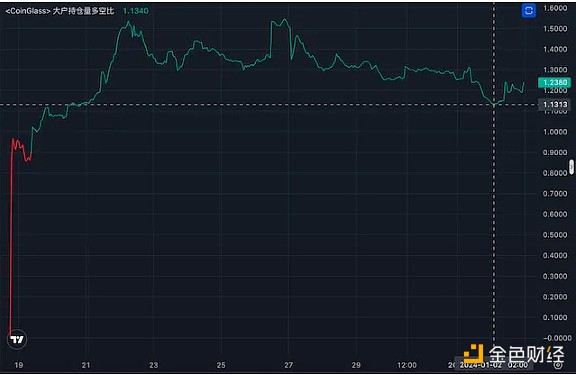Screen dimensions: 576x375
Task: Open chart settings gear at axis corner
Action: coord(558,365)
